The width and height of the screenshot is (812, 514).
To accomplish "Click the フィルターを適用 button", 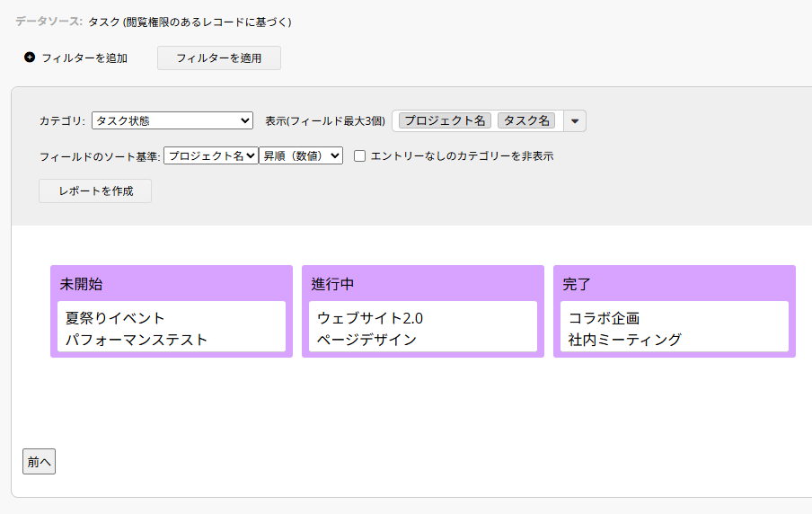I will (x=219, y=58).
